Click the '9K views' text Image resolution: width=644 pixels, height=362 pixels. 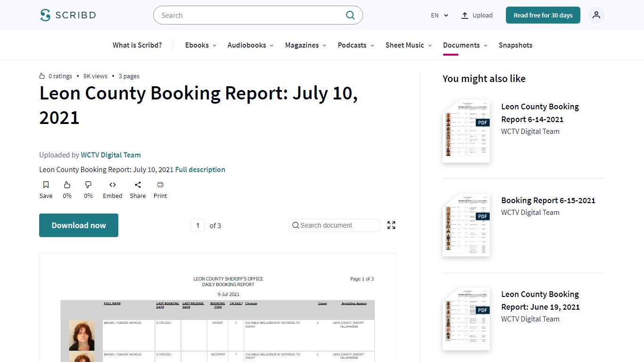95,76
